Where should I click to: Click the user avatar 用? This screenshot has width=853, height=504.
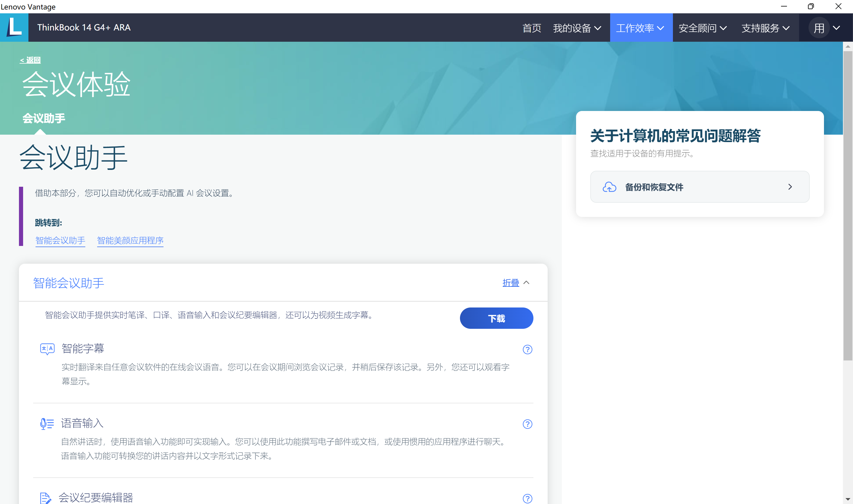click(x=819, y=28)
